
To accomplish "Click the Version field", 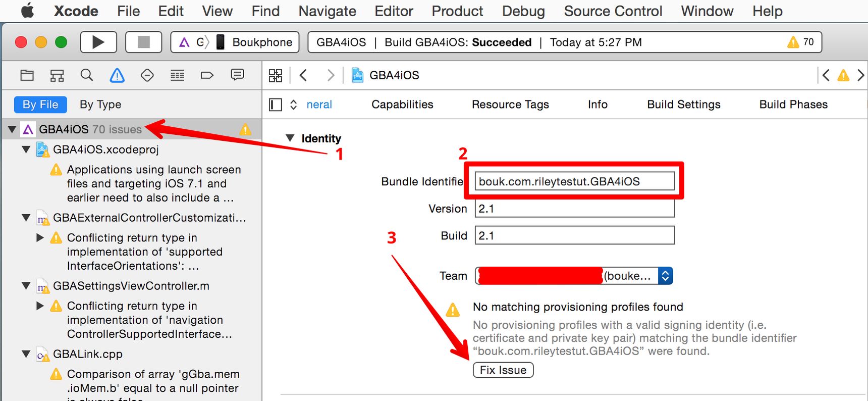I will tap(575, 209).
